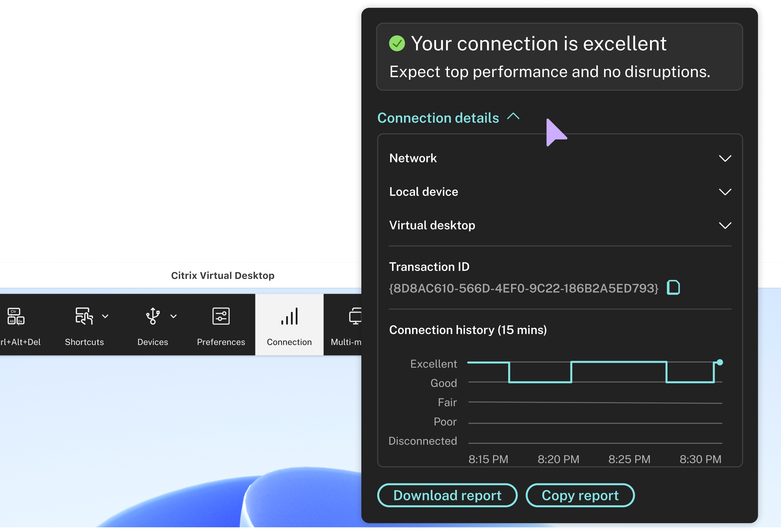Click the Copy report button
781x532 pixels.
click(x=580, y=495)
